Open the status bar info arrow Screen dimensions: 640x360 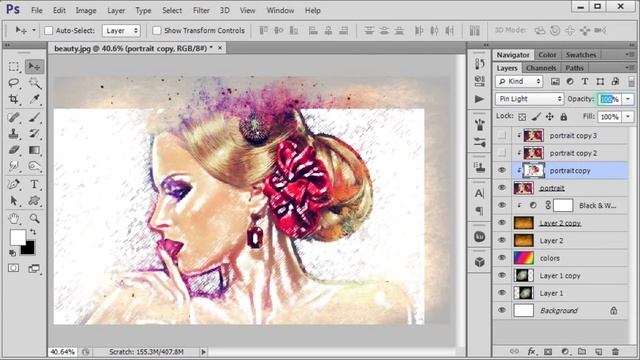203,351
